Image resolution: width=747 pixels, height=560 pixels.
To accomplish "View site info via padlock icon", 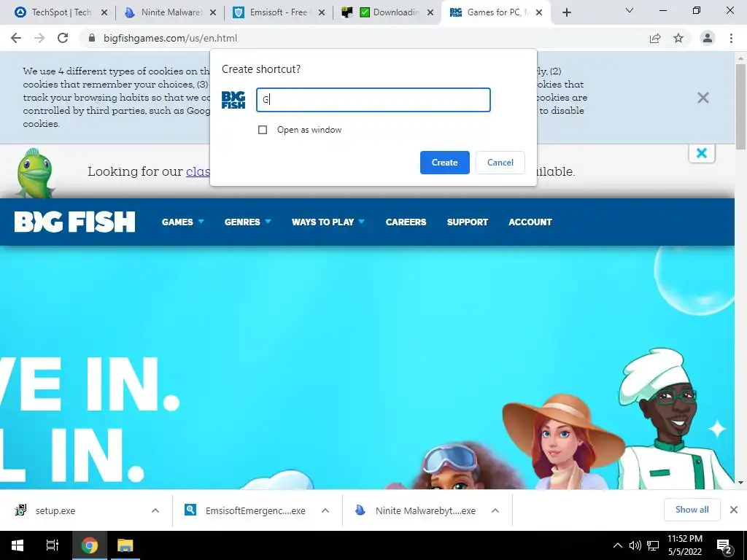I will [x=92, y=38].
